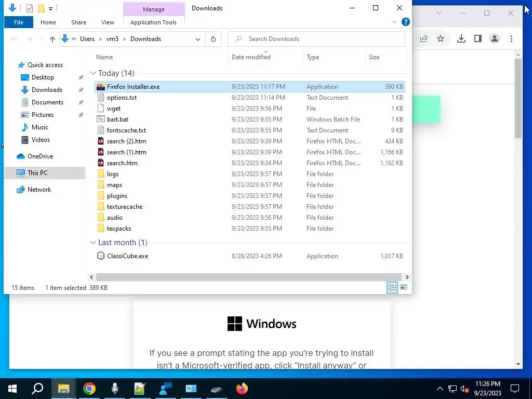Sort by Type column header

pos(313,57)
